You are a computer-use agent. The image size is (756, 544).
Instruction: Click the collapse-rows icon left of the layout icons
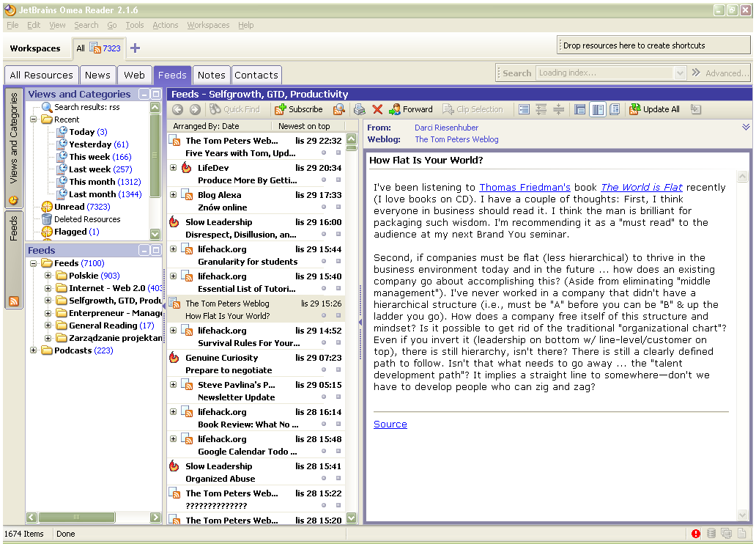(559, 109)
